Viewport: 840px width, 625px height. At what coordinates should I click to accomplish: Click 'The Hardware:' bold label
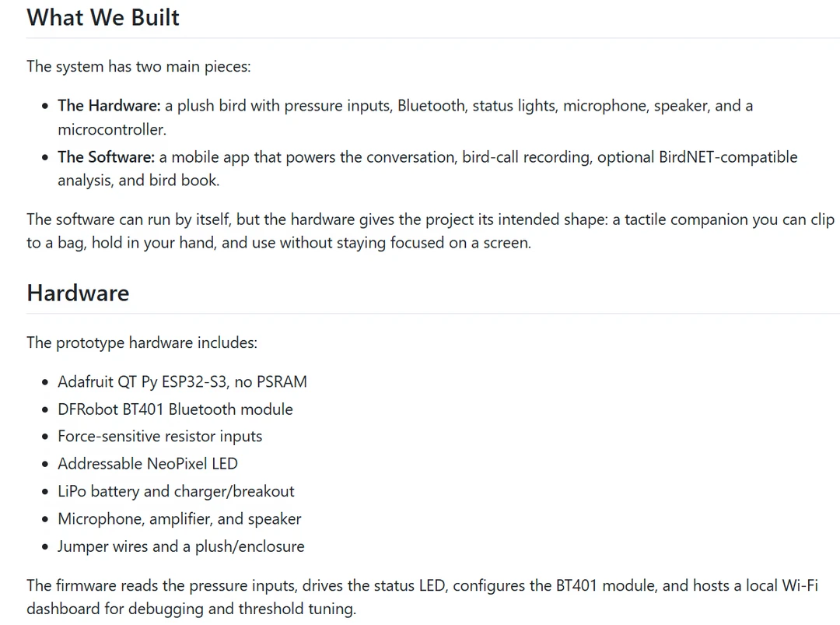pos(110,106)
